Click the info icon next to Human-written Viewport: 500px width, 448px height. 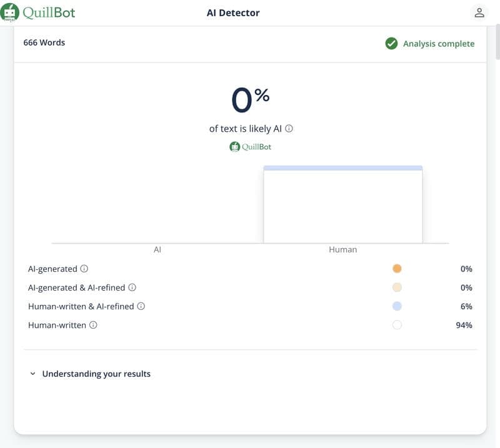coord(93,325)
